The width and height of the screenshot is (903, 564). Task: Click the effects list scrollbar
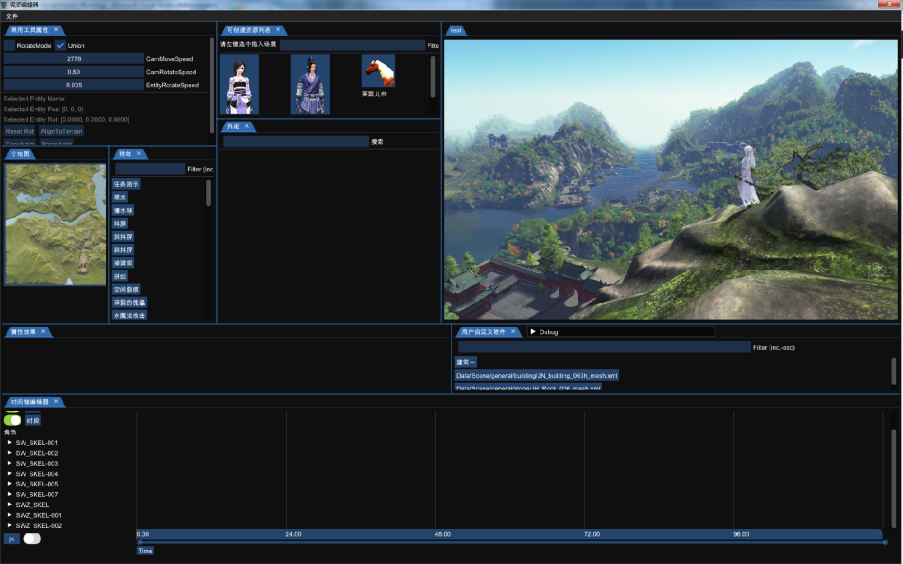click(208, 192)
